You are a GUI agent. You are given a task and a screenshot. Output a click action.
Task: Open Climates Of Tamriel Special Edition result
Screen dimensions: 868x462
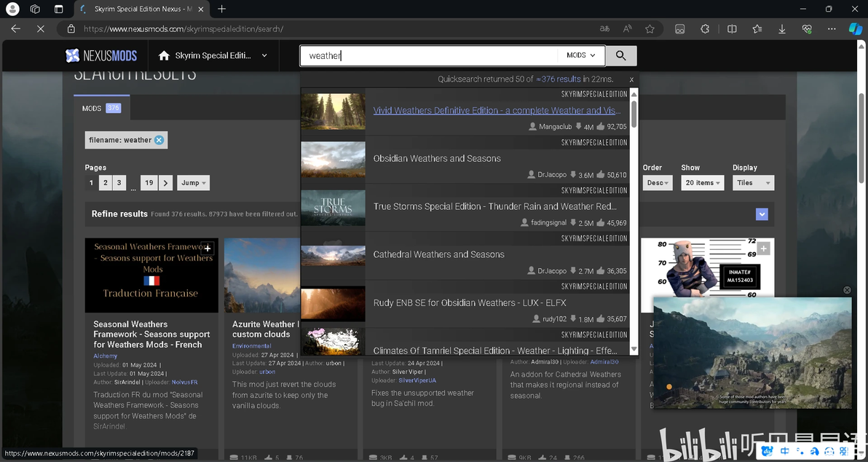pos(495,350)
